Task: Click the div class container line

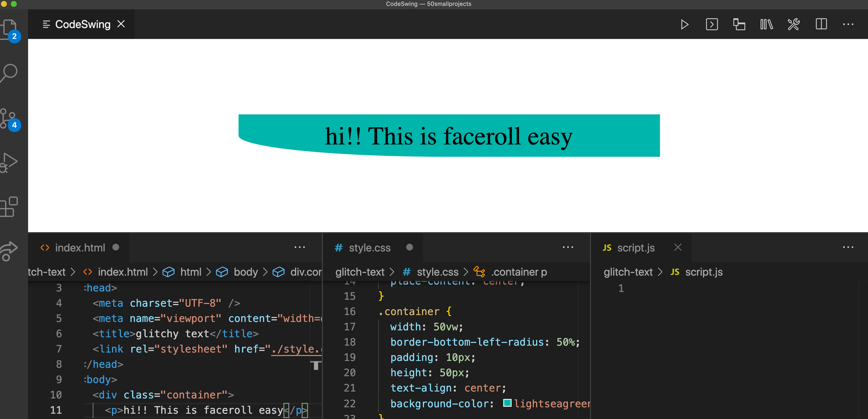Action: pos(163,395)
